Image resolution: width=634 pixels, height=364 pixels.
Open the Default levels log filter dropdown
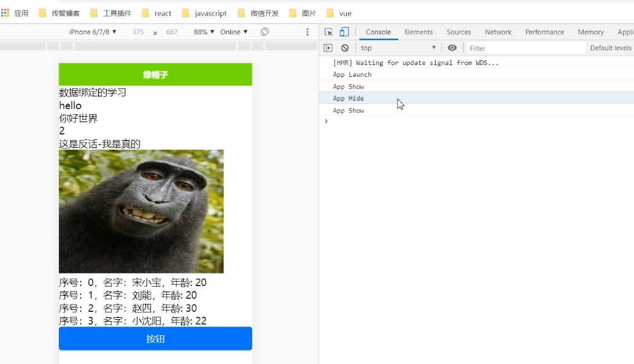pyautogui.click(x=611, y=47)
